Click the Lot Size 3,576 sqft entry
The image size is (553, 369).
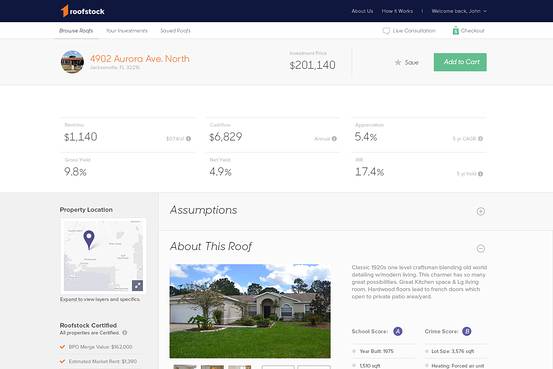point(452,351)
